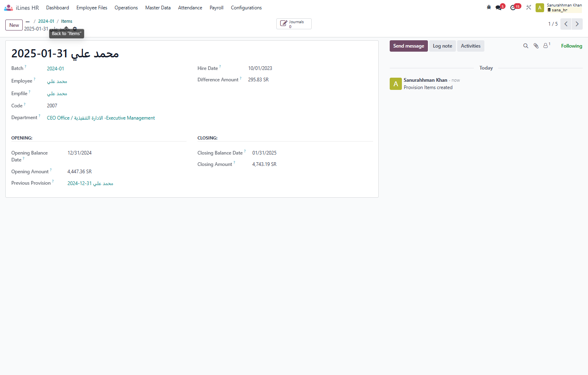Screen dimensions: 588x375
Task: Click the Sanurahhman Khan message author name
Action: 425,80
